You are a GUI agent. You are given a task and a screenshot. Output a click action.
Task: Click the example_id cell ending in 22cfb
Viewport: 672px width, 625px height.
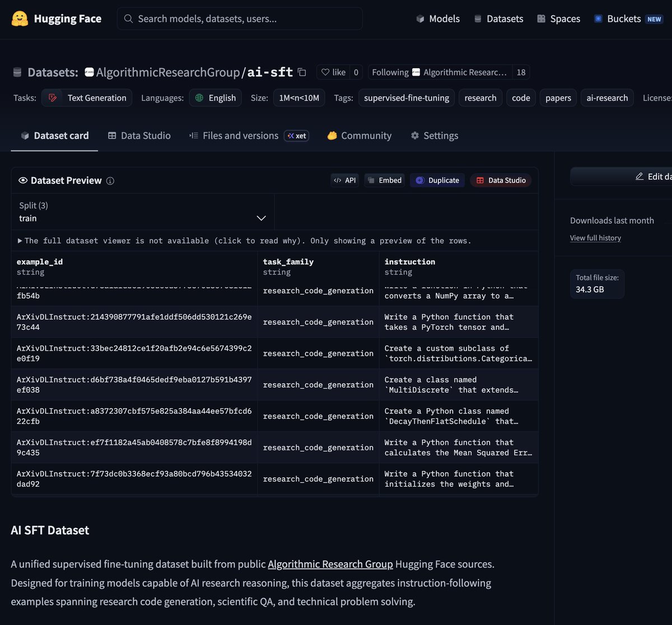(x=134, y=416)
